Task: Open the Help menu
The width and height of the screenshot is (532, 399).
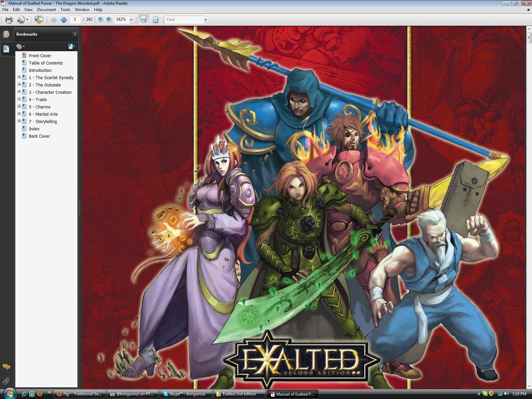Action: click(x=98, y=10)
